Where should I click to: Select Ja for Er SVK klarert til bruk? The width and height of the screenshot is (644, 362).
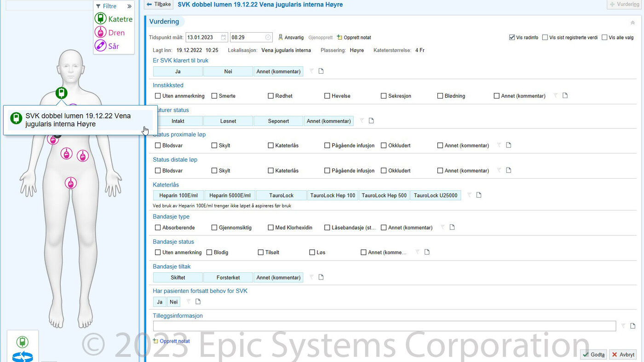coord(178,71)
